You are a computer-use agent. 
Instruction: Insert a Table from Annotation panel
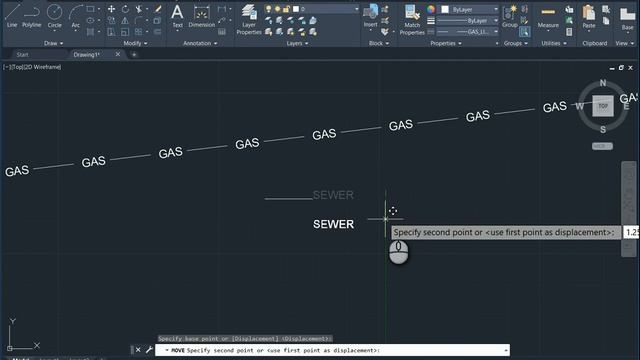tap(222, 32)
